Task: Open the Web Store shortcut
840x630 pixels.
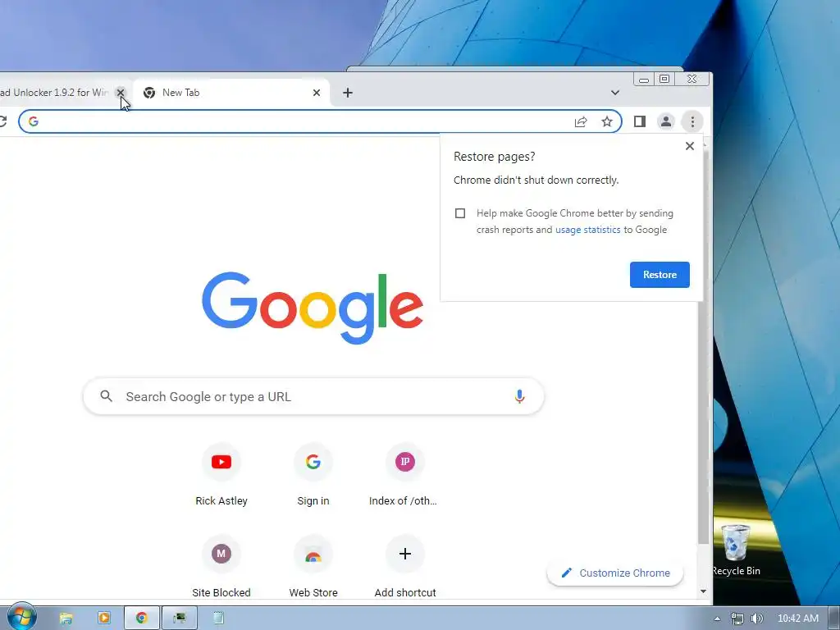Action: (313, 566)
